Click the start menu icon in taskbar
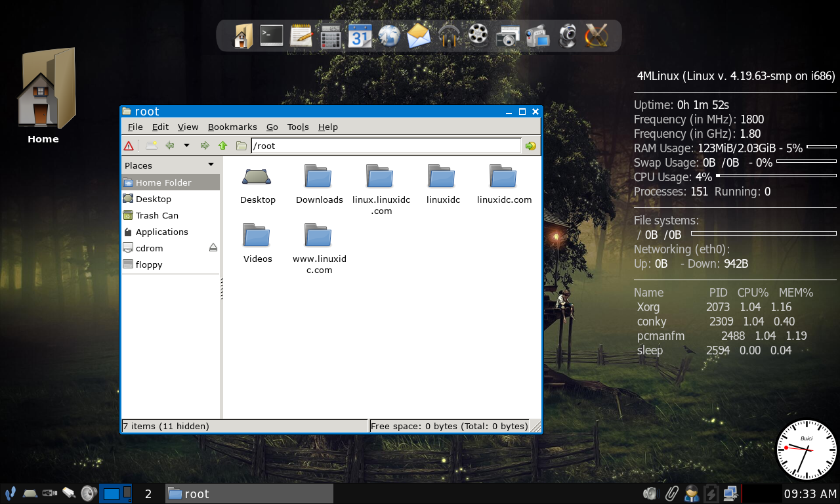The width and height of the screenshot is (840, 504). [x=10, y=493]
